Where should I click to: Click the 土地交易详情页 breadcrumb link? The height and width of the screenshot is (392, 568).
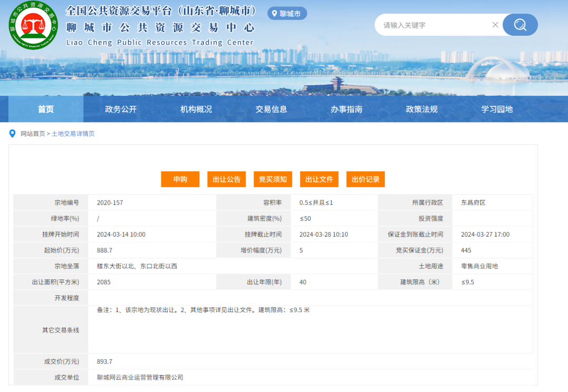pyautogui.click(x=73, y=134)
